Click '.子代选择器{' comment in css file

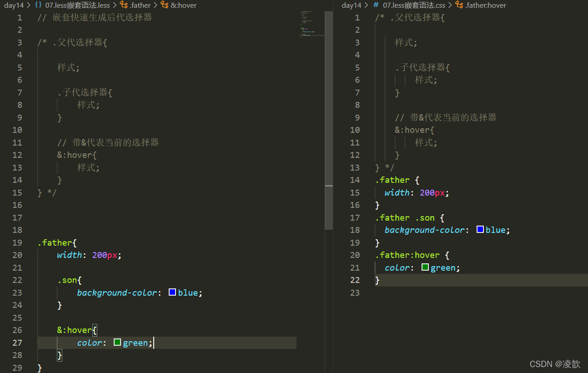[x=422, y=68]
